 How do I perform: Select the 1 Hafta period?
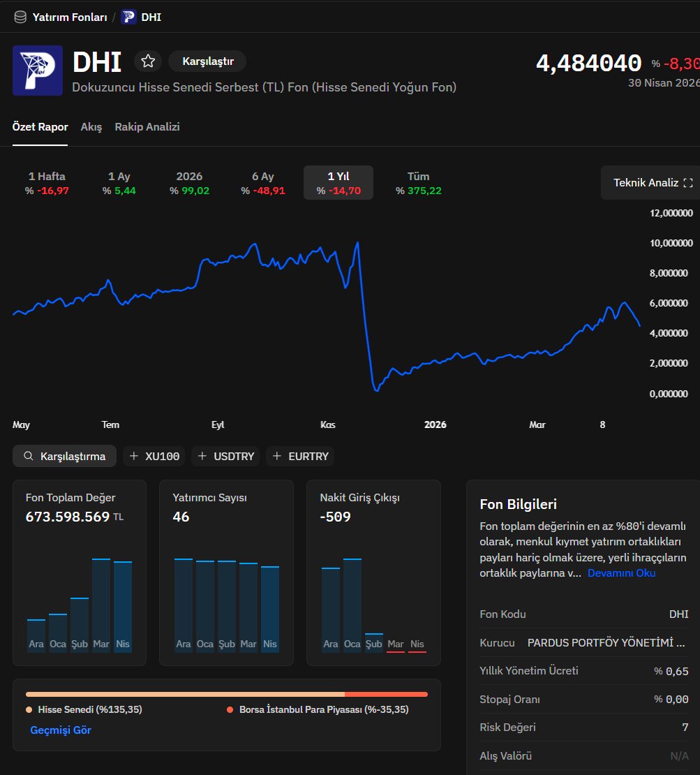pos(47,183)
